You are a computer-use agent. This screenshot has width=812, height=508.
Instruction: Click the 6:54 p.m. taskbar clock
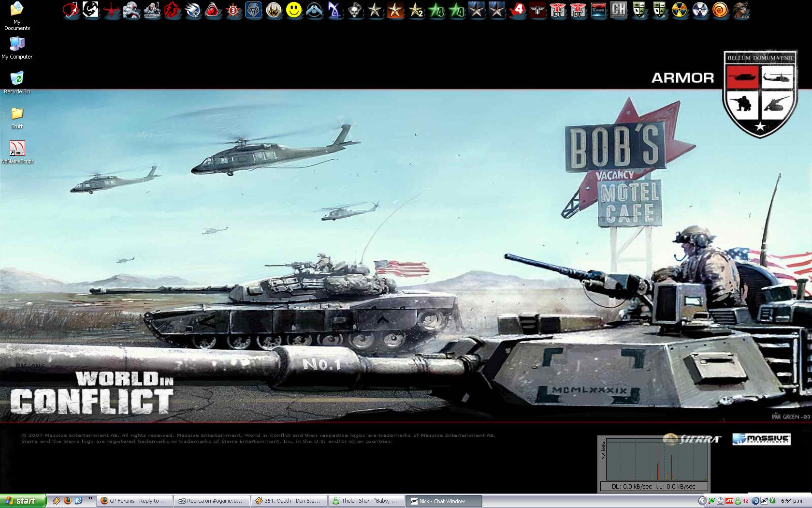click(x=792, y=501)
